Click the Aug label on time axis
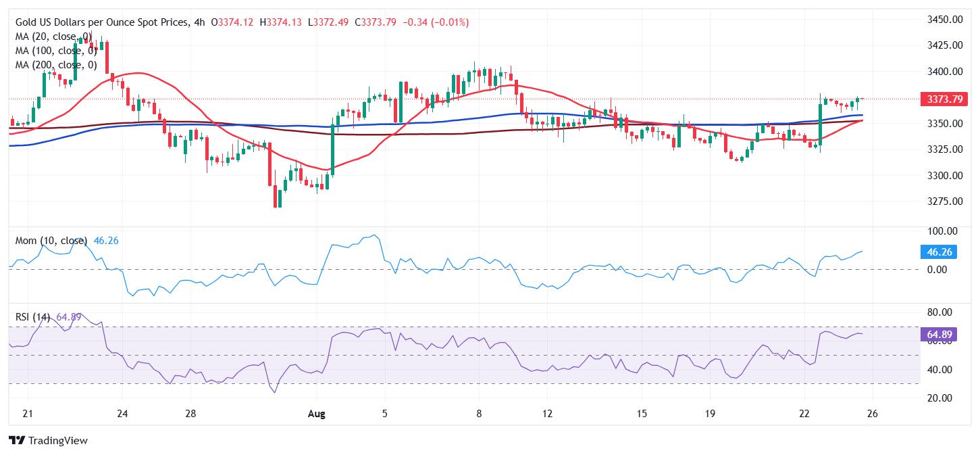Screen dimensions: 980x455 point(316,414)
